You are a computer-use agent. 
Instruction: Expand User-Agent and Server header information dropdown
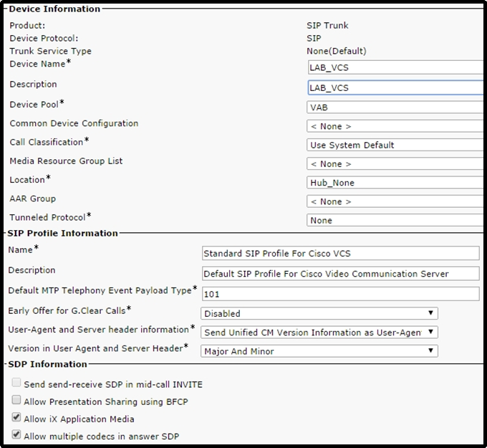pos(319,333)
